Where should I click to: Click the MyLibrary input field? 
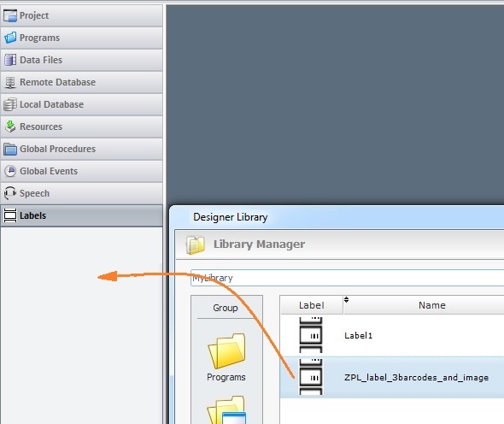coord(347,278)
